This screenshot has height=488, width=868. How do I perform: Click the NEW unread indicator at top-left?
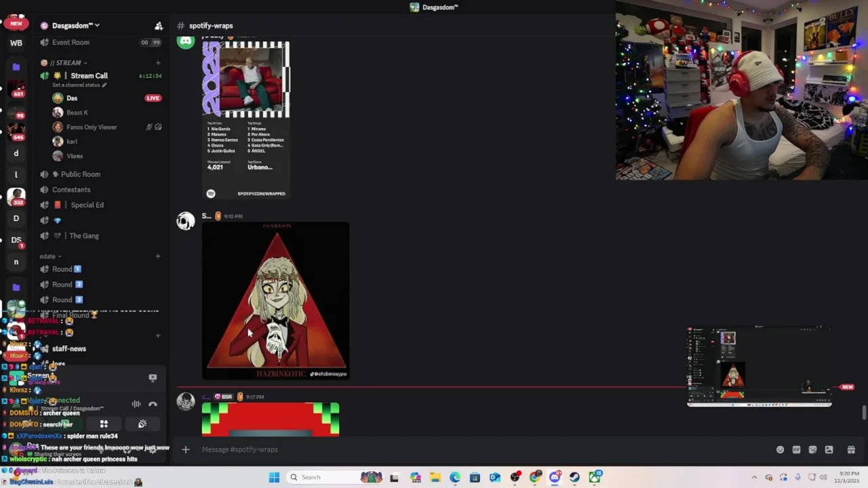tap(16, 23)
